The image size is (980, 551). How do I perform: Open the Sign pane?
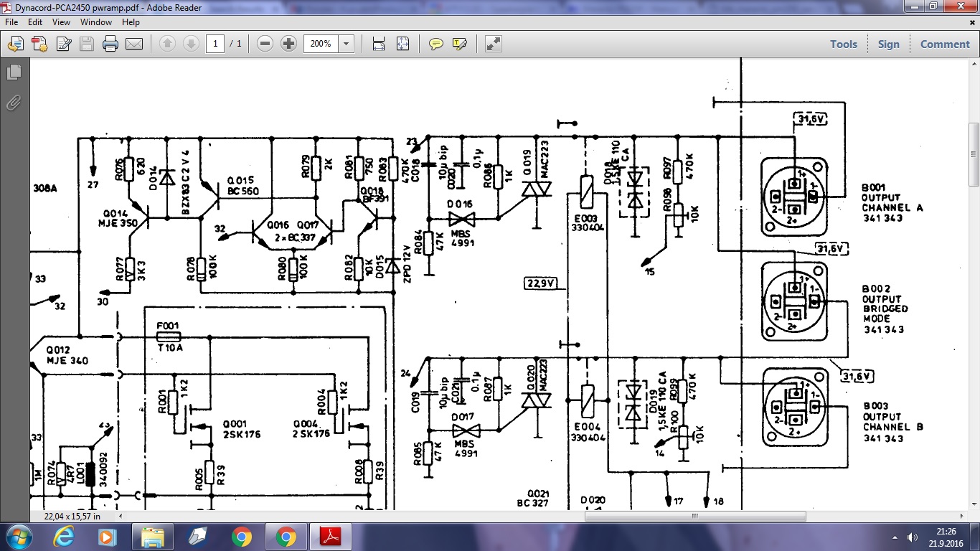pyautogui.click(x=888, y=44)
